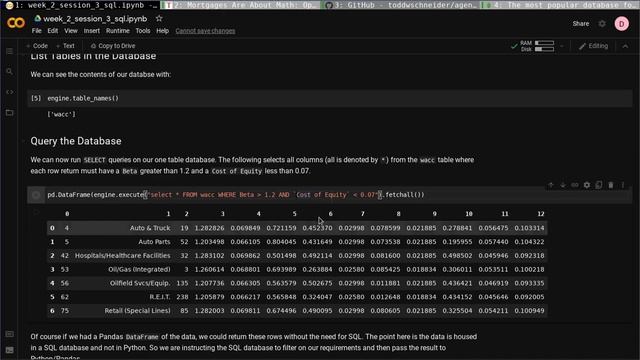The image size is (640, 360).
Task: Click the 1.282826 value in Auto & Truck row
Action: (x=209, y=228)
